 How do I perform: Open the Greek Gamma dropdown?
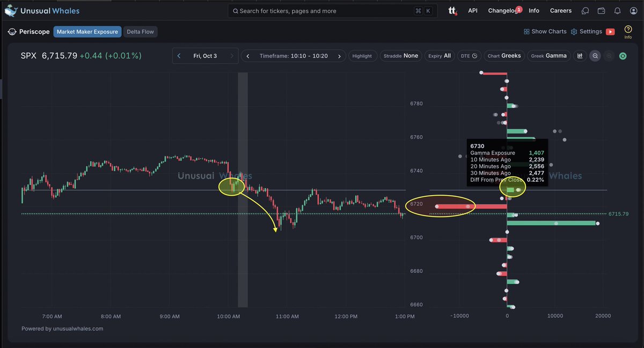point(548,55)
